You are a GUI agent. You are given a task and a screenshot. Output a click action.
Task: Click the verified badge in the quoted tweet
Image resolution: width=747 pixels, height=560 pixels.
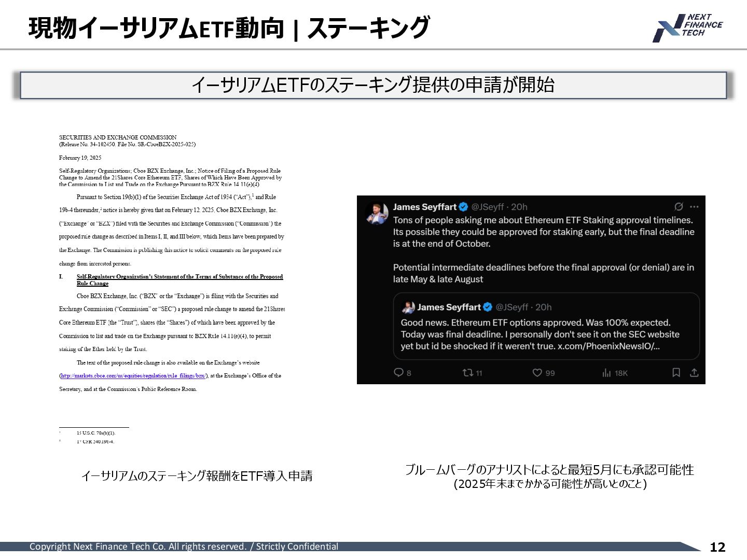click(x=488, y=307)
